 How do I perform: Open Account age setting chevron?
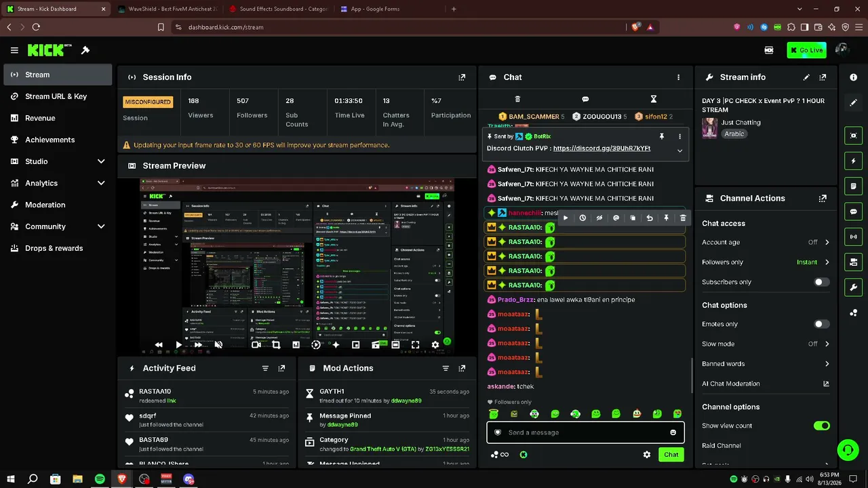click(x=827, y=242)
